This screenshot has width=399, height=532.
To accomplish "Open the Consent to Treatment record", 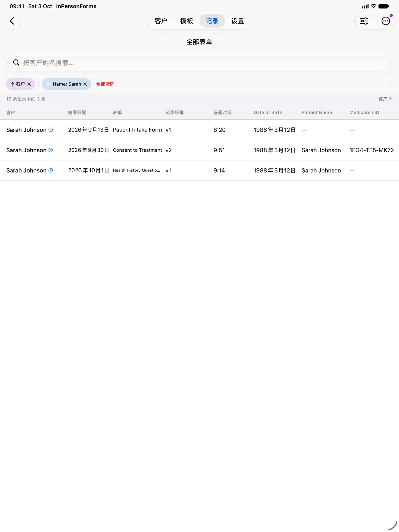I will coord(137,150).
